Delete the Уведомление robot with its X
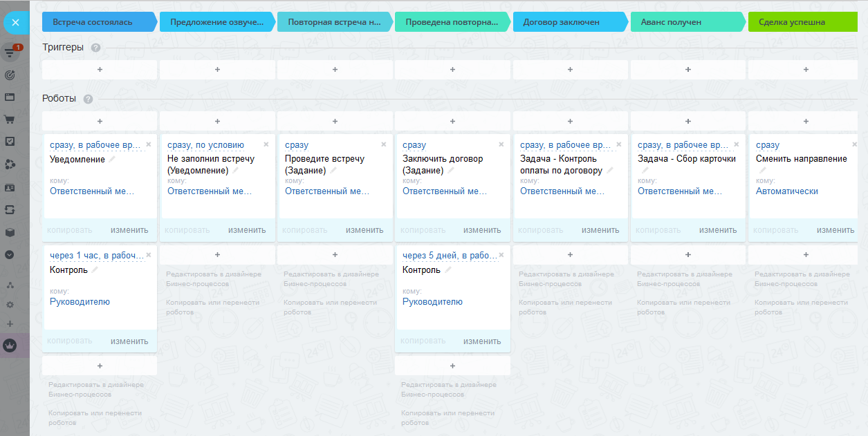Screen dimensions: 868x436 pyautogui.click(x=148, y=144)
